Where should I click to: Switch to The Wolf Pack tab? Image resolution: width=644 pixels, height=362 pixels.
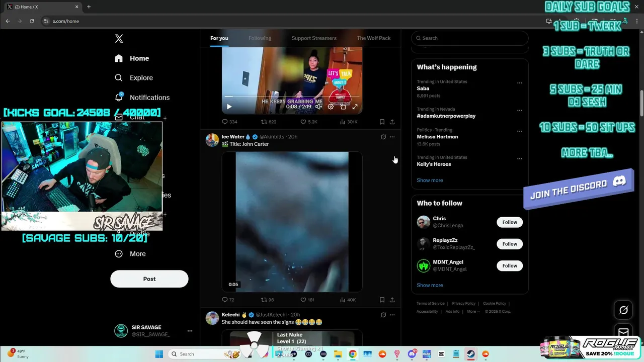tap(374, 38)
